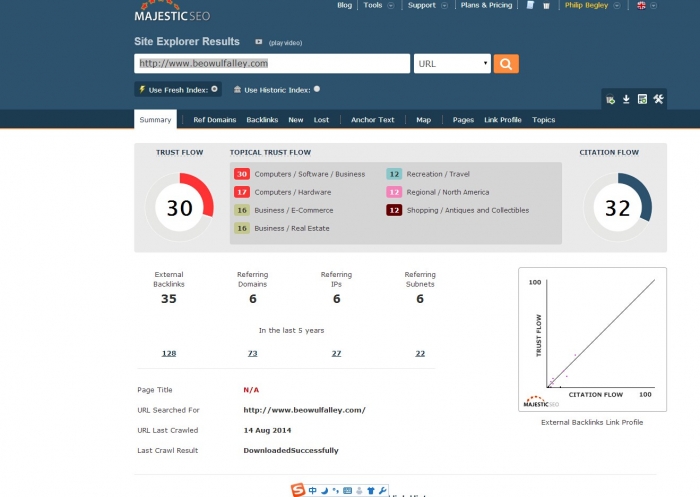Click the dark red 12 Shopping Antiques badge
Screen dimensions: 700x497
pos(394,210)
